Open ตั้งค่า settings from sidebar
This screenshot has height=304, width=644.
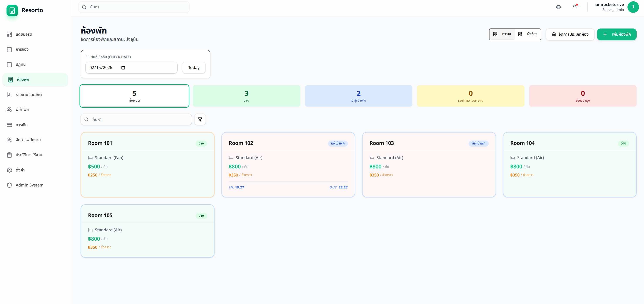(x=20, y=170)
